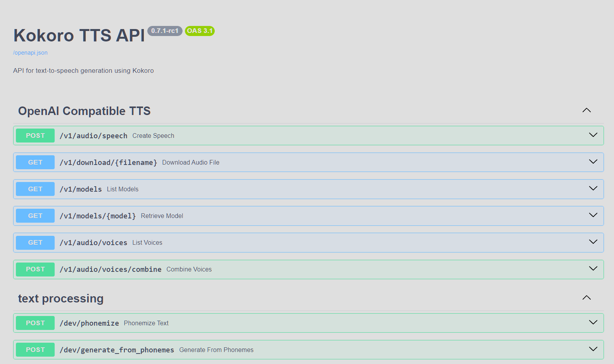This screenshot has width=614, height=364.
Task: Expand the Download Audio File endpoint chevron
Action: (593, 161)
